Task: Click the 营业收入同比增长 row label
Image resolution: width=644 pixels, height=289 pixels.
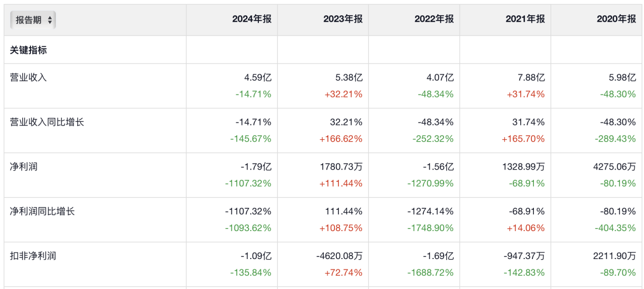Action: pyautogui.click(x=47, y=122)
